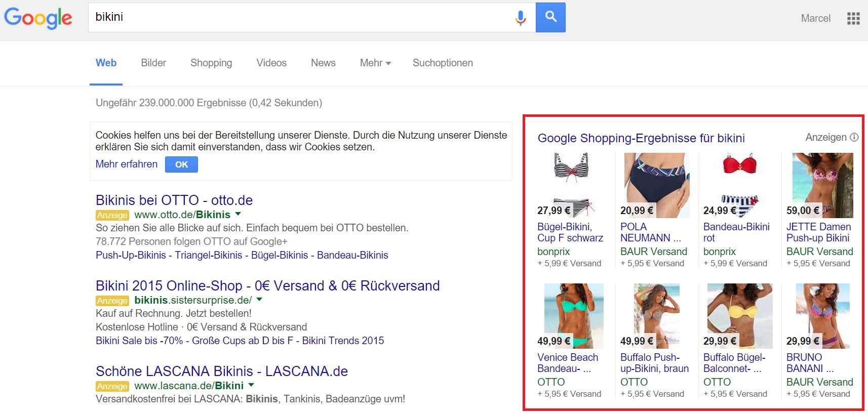Open Buffalo Push-up-Bikini, braun link
This screenshot has width=868, height=414.
655,363
